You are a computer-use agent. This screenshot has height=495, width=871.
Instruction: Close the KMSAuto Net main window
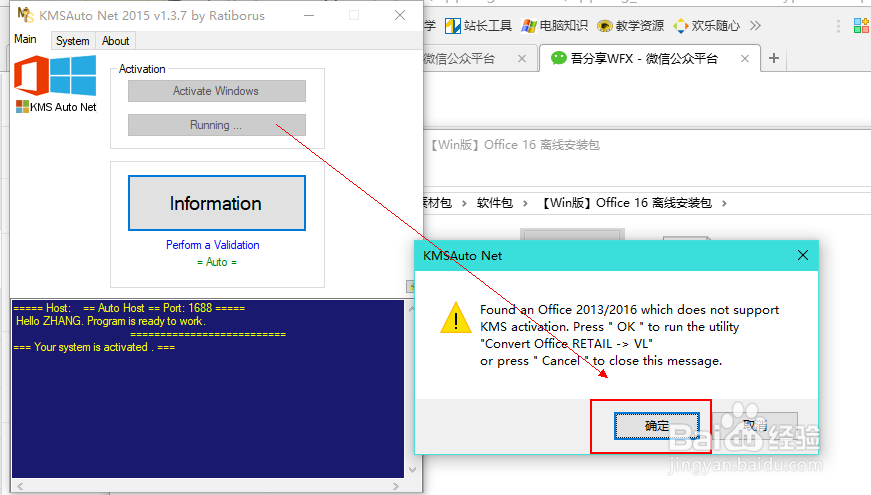400,16
